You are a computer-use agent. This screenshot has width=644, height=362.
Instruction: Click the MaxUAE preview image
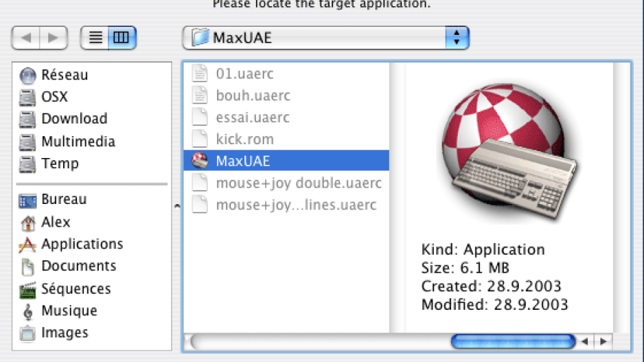[x=509, y=152]
